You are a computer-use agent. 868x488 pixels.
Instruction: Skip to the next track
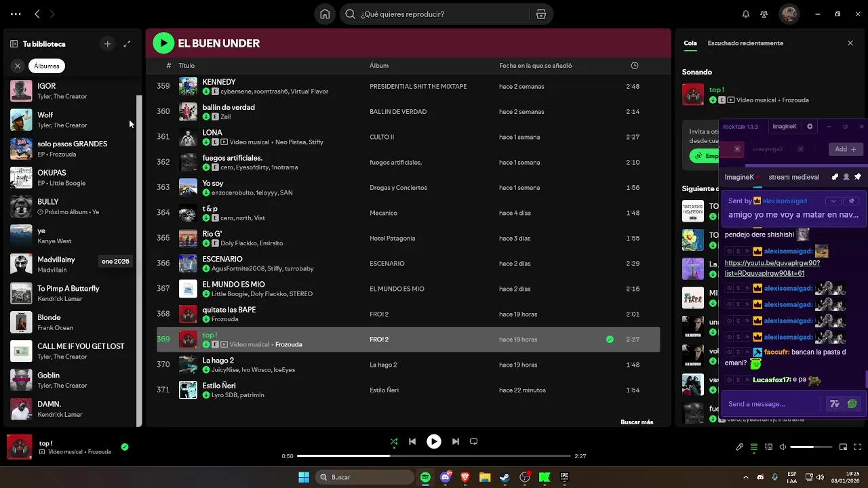pyautogui.click(x=456, y=441)
